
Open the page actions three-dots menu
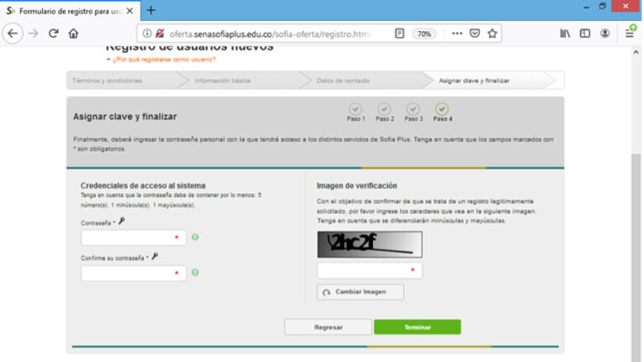[x=456, y=34]
